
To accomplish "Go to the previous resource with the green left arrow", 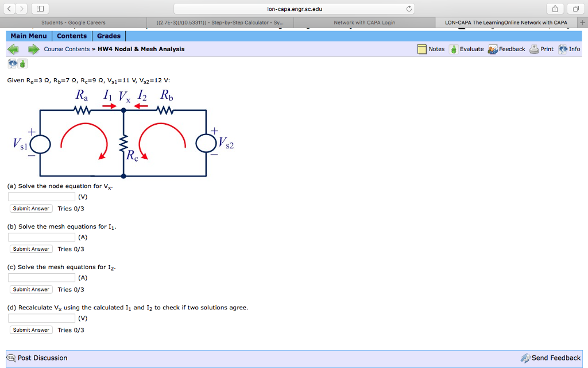I will pyautogui.click(x=13, y=49).
